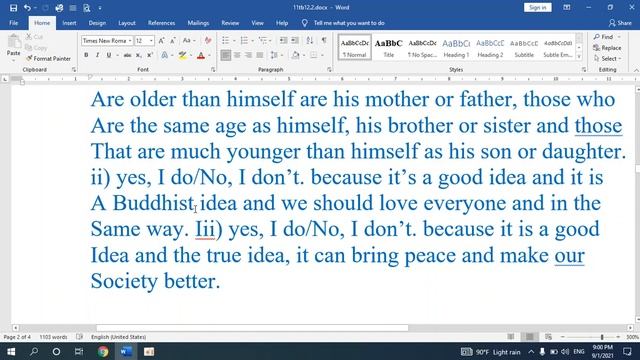640x360 pixels.
Task: Expand the borders dropdown
Action: click(x=322, y=55)
